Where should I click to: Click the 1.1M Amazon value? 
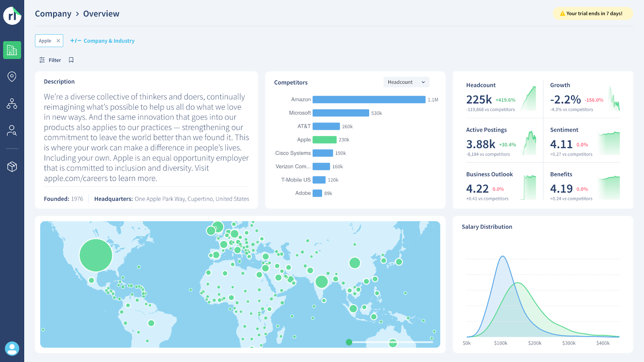coord(433,100)
